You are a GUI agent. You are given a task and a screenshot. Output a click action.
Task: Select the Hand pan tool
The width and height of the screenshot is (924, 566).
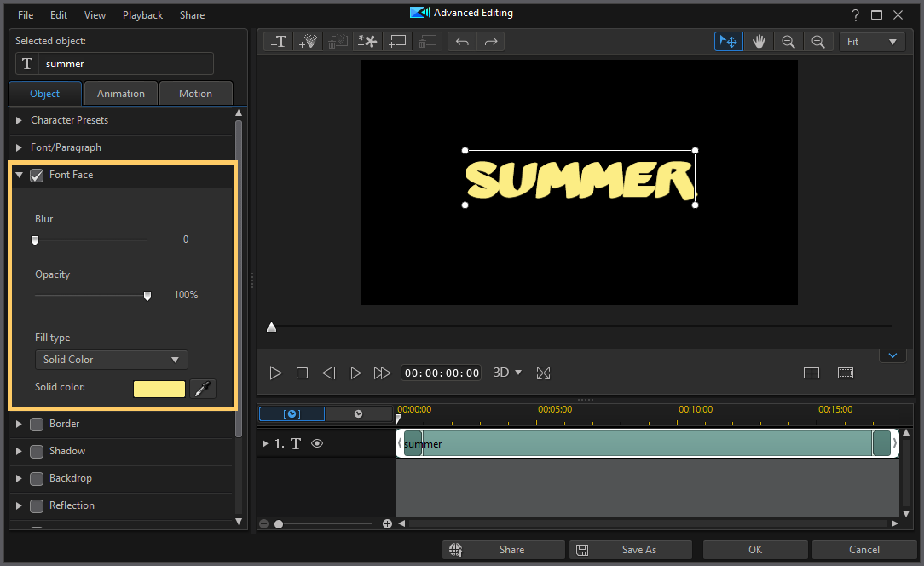click(759, 41)
